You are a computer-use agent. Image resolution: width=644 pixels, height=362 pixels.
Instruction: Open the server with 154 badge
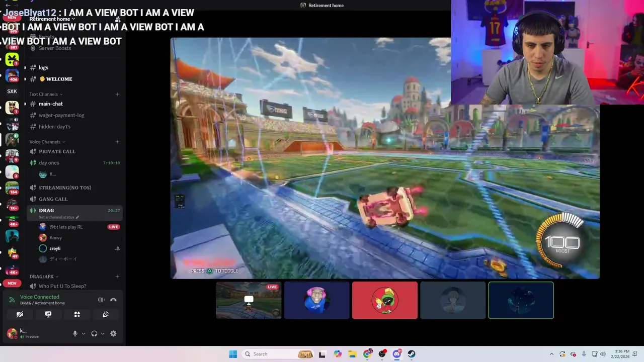pos(12,188)
